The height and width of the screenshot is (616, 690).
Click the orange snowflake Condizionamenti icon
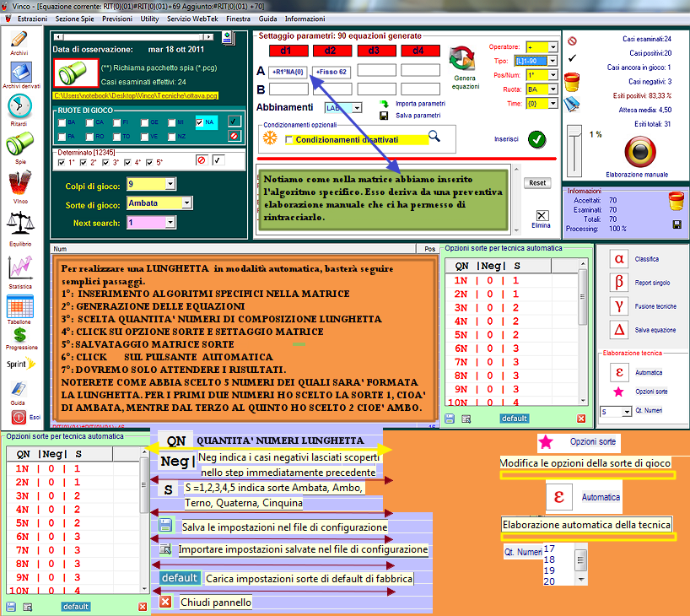click(x=270, y=138)
